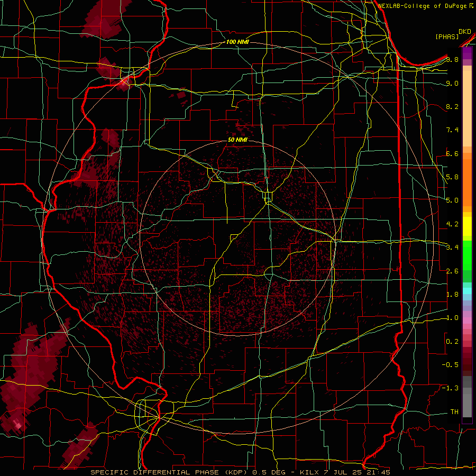476x476 pixels.
Task: Select the 7.4 scale value
Action: click(x=452, y=130)
